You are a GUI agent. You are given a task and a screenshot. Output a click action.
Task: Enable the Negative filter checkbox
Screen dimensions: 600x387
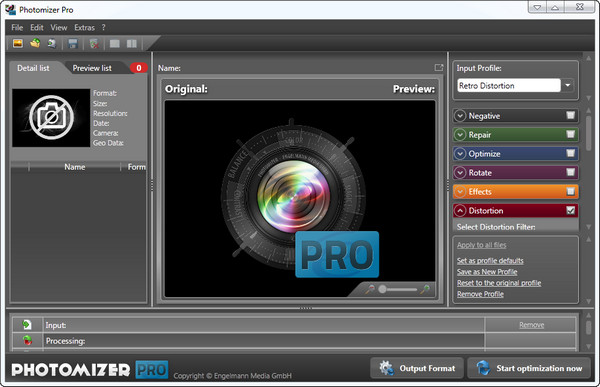point(571,115)
